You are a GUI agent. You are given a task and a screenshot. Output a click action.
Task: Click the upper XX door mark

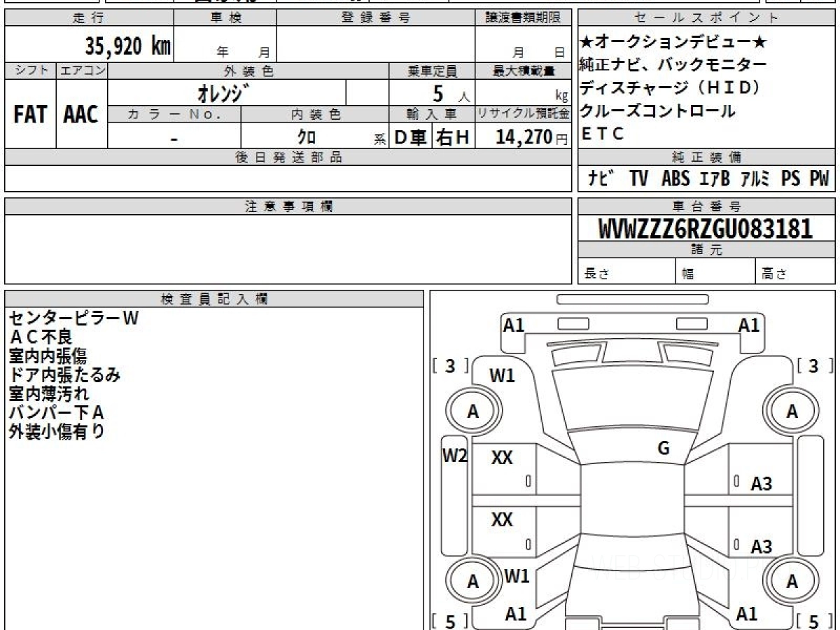click(x=502, y=458)
